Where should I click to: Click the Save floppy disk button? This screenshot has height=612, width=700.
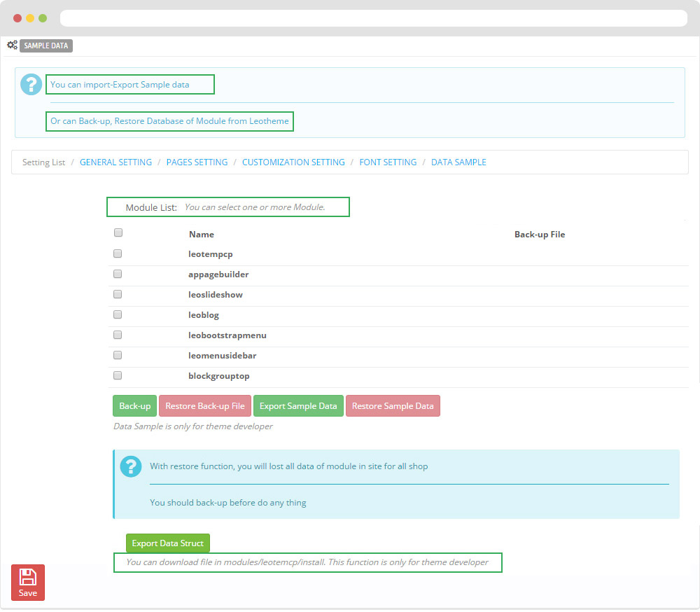[x=28, y=583]
